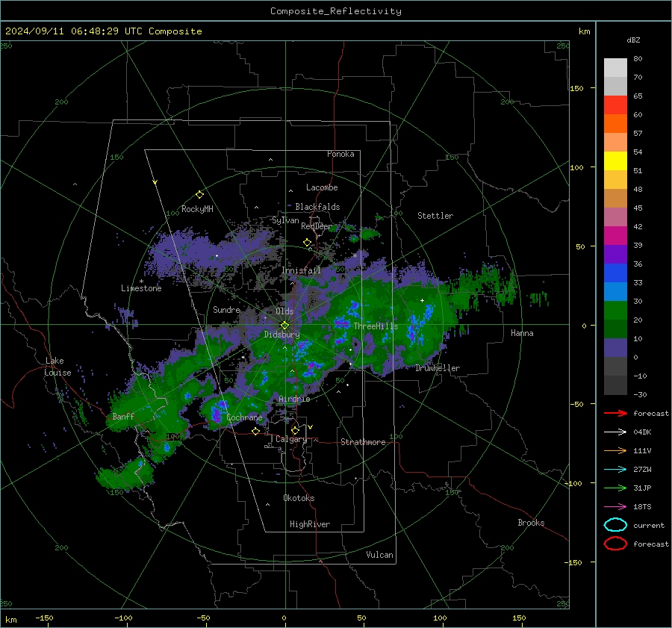Click the RedDeer city label
The width and height of the screenshot is (672, 628).
pyautogui.click(x=317, y=226)
